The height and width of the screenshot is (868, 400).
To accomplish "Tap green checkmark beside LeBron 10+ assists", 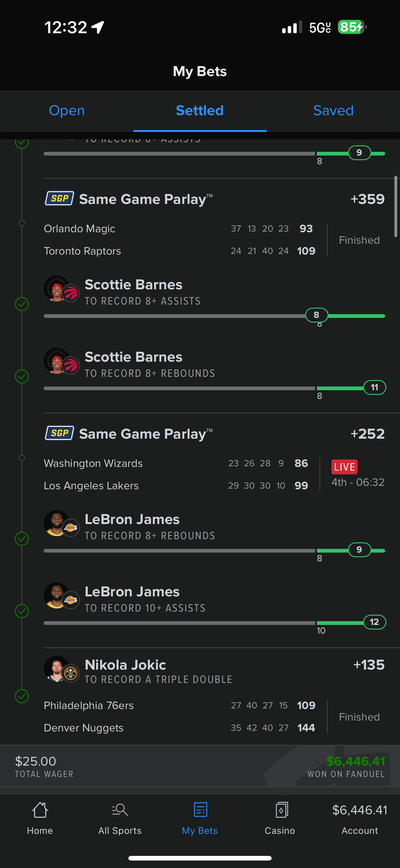I will click(x=22, y=611).
